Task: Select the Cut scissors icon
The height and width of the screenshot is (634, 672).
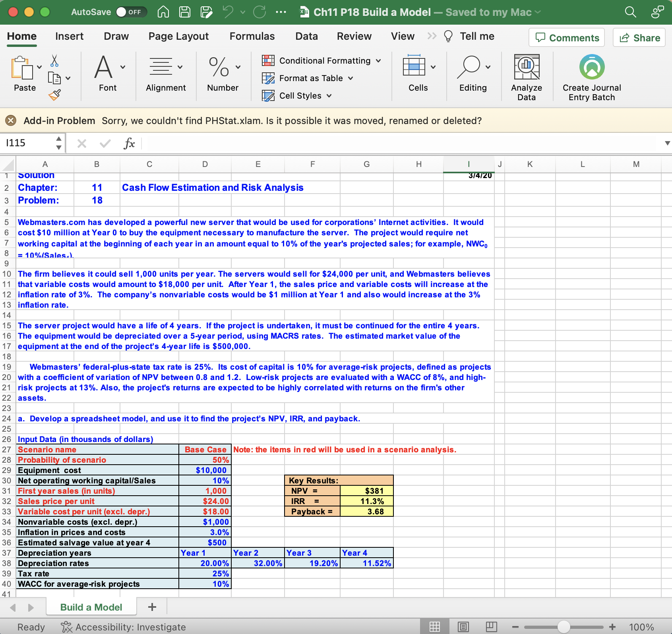Action: click(x=54, y=60)
